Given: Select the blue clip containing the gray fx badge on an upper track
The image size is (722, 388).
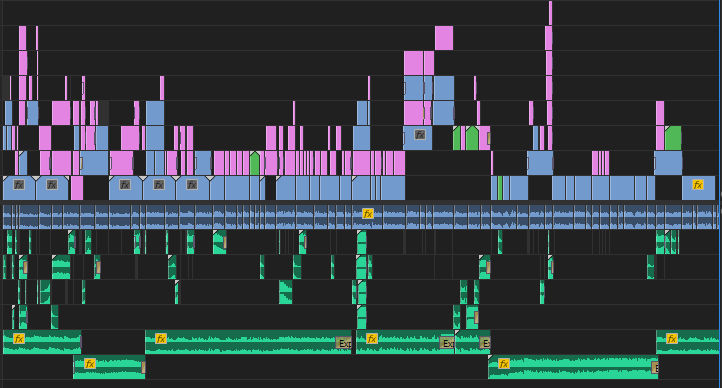Looking at the screenshot, I should point(418,138).
